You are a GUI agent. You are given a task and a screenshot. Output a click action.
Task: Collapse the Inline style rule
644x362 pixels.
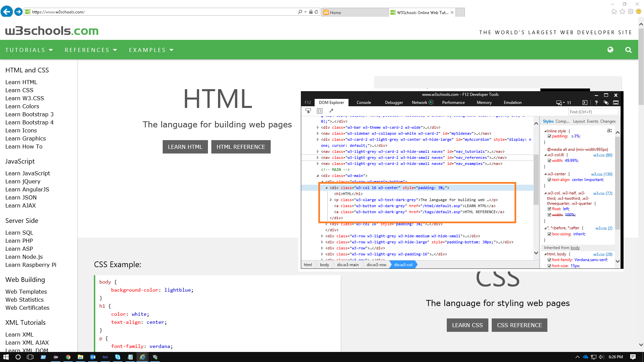tap(545, 131)
